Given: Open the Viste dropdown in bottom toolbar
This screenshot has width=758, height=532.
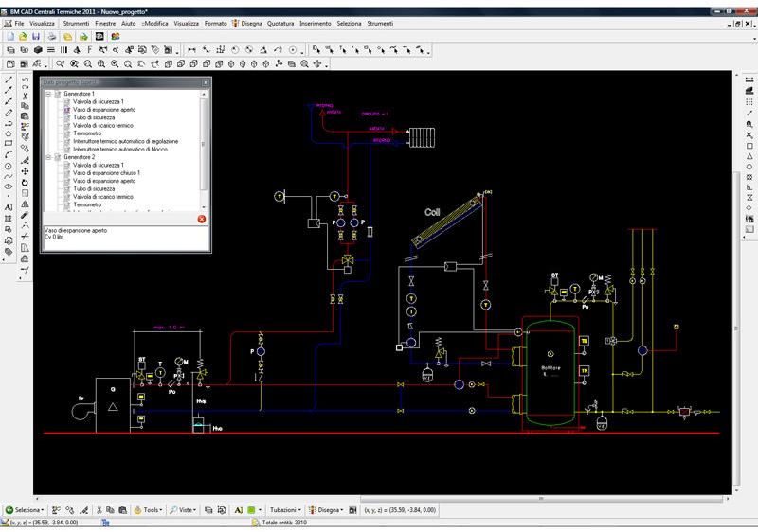Looking at the screenshot, I should click(184, 509).
